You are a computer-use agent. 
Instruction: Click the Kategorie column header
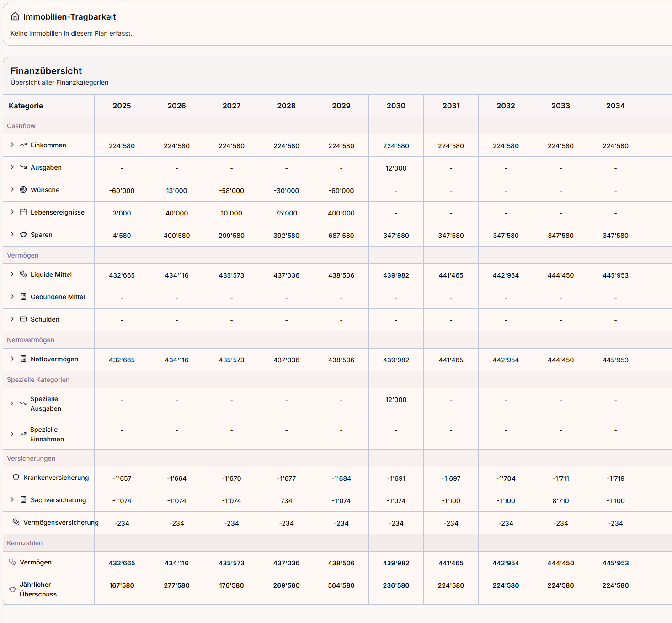tap(26, 106)
